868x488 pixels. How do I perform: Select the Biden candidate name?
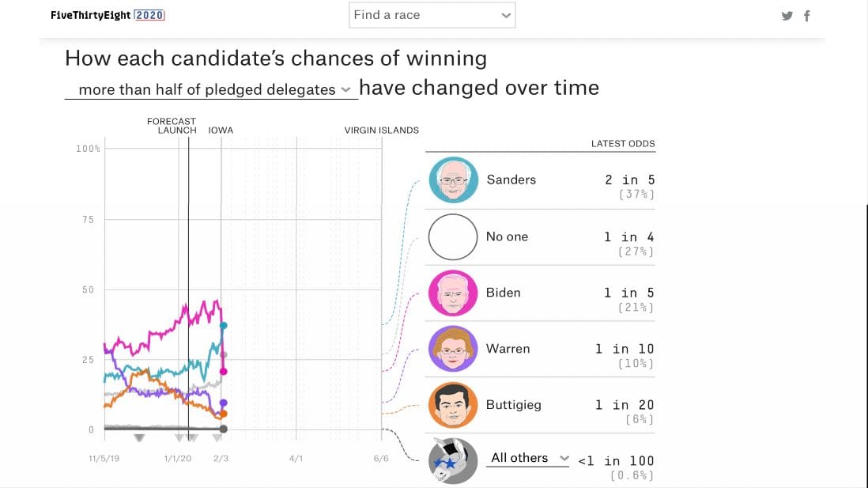pyautogui.click(x=503, y=293)
